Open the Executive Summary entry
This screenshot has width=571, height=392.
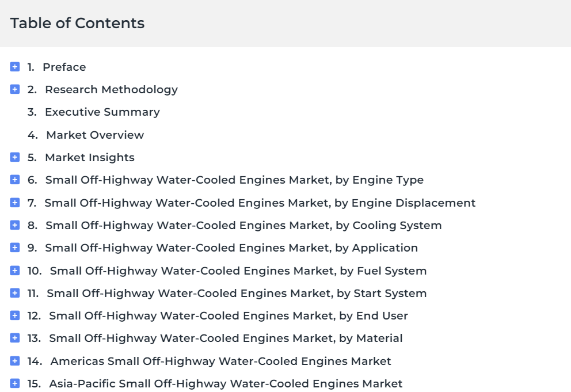tap(102, 112)
